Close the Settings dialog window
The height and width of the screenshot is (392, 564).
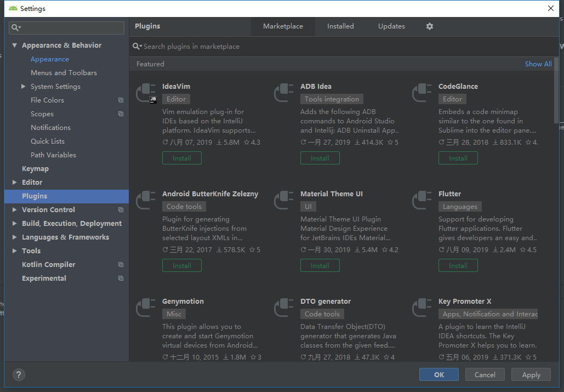551,8
